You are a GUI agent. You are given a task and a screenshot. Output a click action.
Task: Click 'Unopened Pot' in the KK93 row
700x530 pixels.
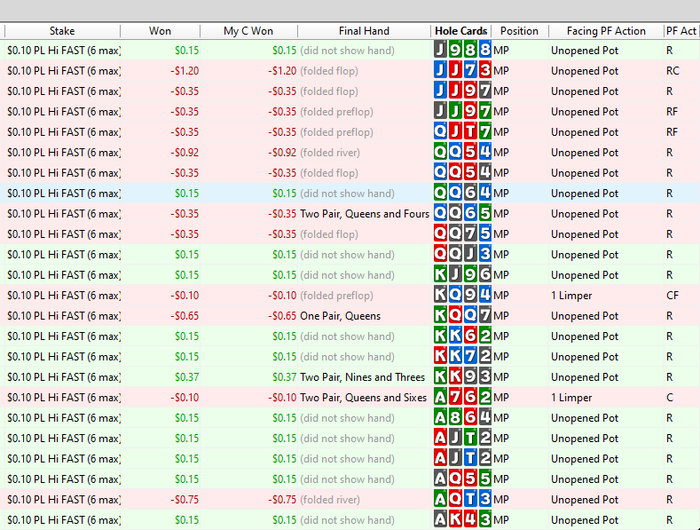pyautogui.click(x=584, y=377)
